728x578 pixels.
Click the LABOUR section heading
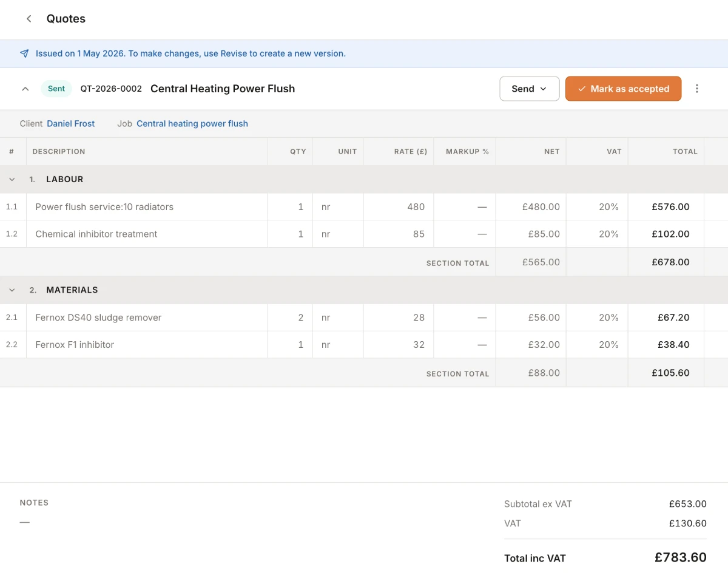click(x=65, y=180)
